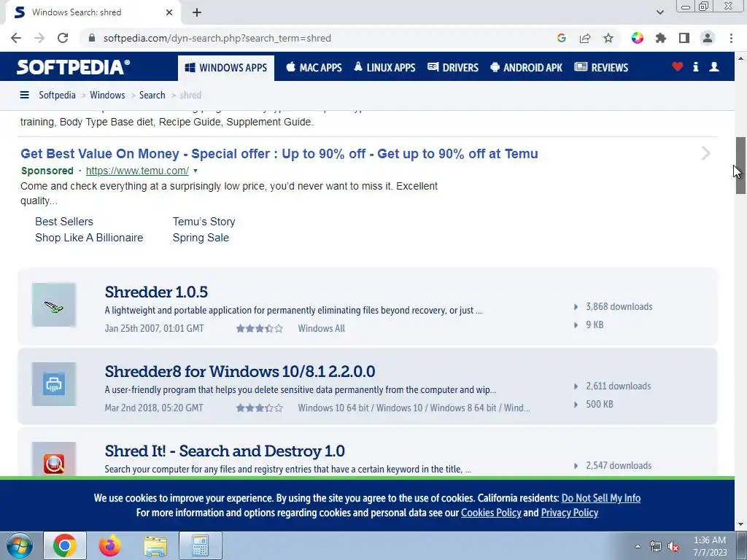Open the Extensions puzzle icon

(x=661, y=38)
